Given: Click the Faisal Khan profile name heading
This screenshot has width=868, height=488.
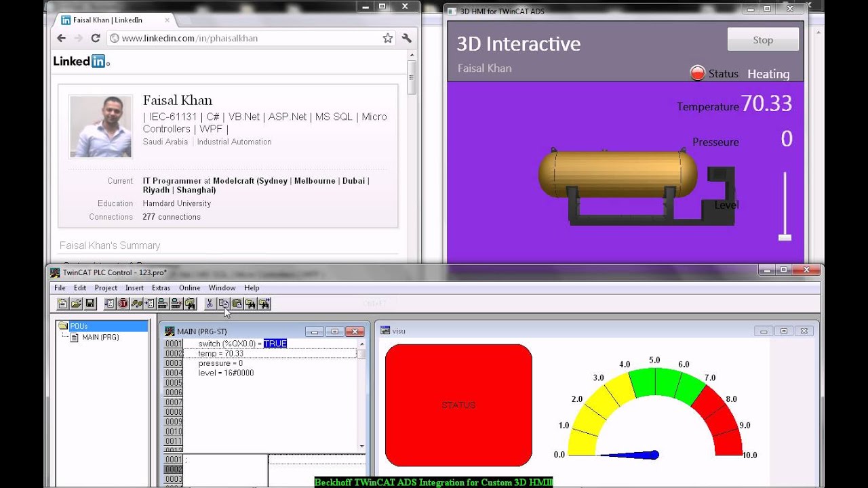Looking at the screenshot, I should coord(178,100).
